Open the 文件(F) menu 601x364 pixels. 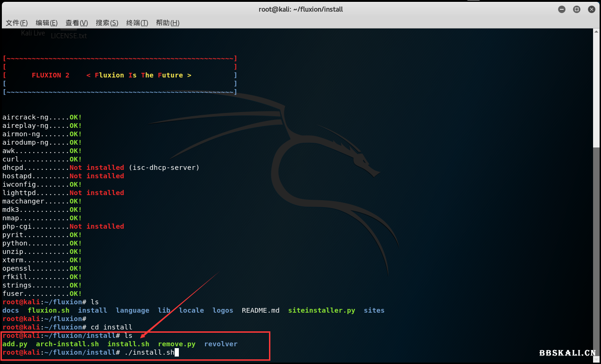(17, 23)
